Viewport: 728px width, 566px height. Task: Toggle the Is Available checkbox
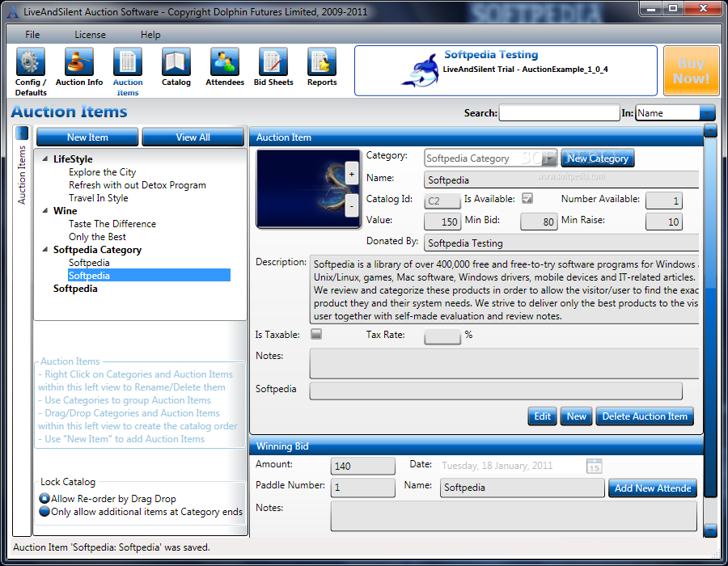point(527,199)
